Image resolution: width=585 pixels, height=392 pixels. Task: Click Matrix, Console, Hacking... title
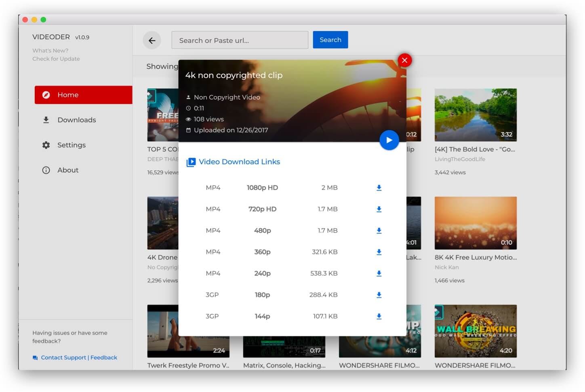284,365
